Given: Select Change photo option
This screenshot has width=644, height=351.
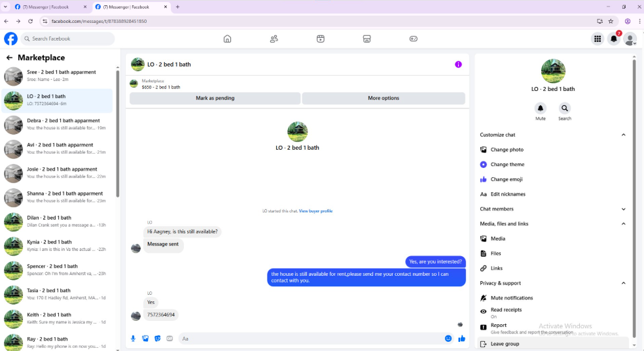Looking at the screenshot, I should (x=553, y=150).
